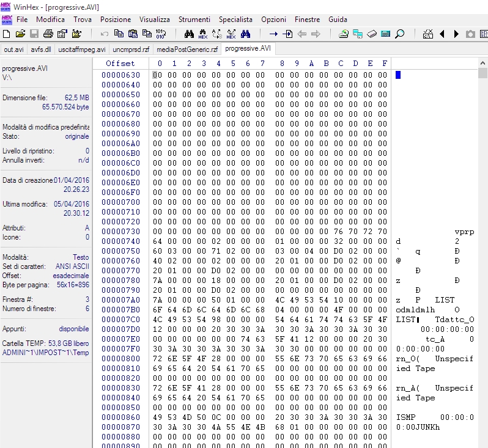This screenshot has width=488, height=448.
Task: Click the Replace Hex Values icon
Action: 231,34
